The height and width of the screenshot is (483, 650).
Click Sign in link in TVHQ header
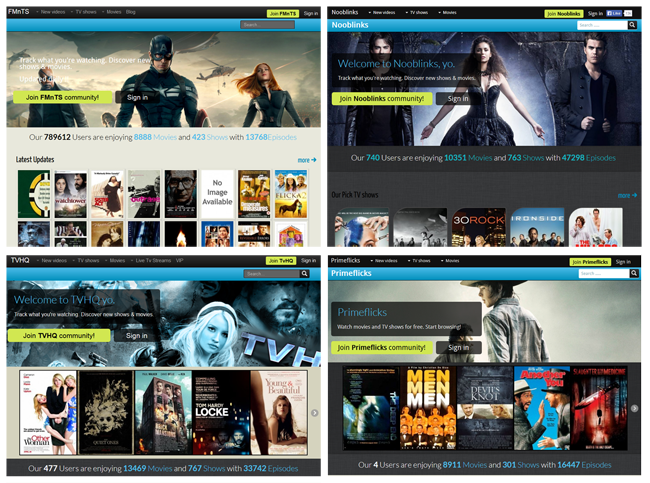coord(308,261)
